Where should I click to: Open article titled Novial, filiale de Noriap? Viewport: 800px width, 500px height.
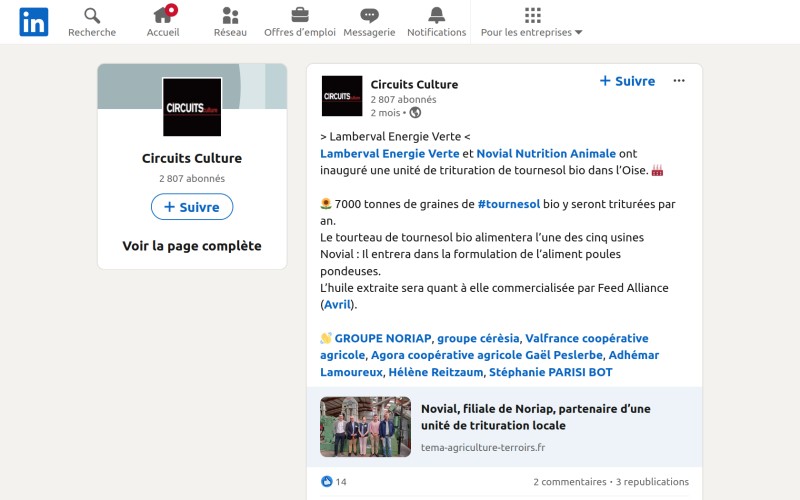pos(536,417)
